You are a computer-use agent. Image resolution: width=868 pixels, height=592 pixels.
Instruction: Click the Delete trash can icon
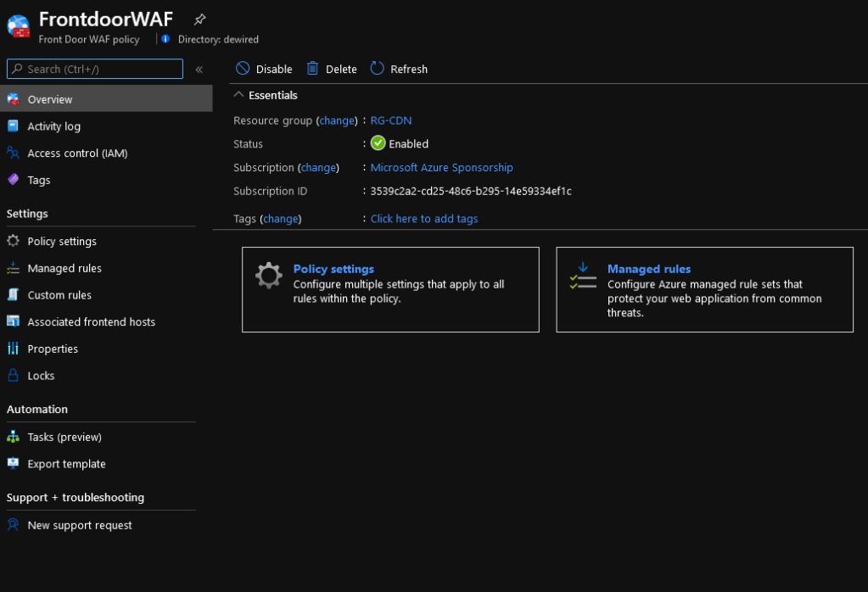(313, 69)
